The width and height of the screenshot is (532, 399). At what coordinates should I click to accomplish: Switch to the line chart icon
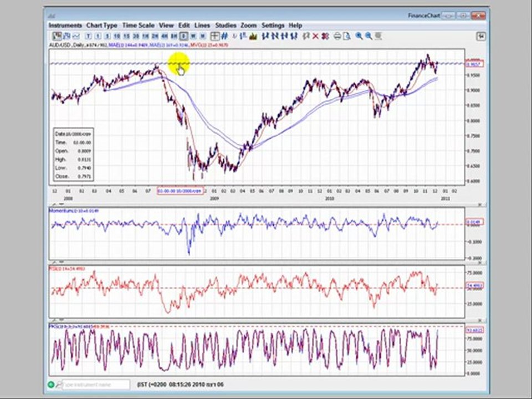76,36
